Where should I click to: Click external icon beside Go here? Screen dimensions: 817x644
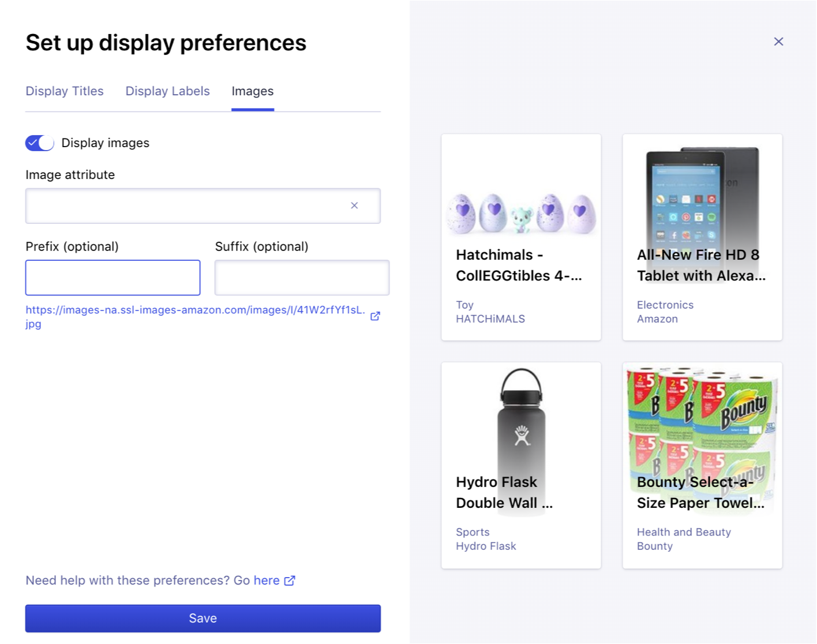coord(290,581)
